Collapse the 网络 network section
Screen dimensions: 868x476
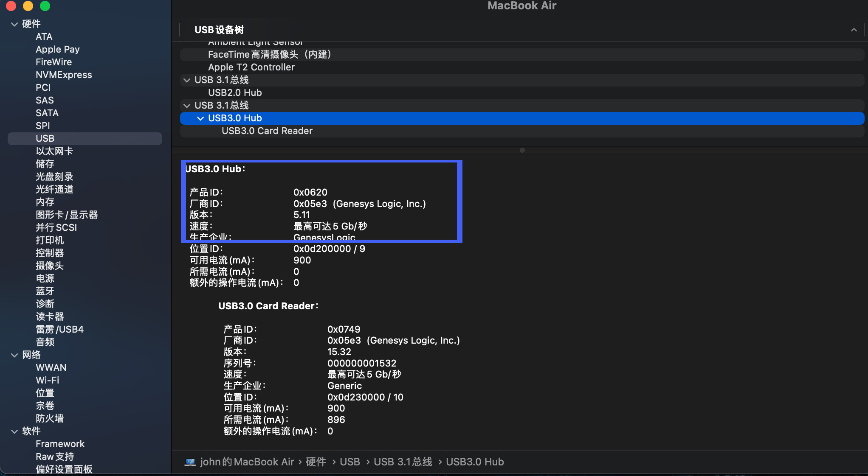tap(14, 355)
